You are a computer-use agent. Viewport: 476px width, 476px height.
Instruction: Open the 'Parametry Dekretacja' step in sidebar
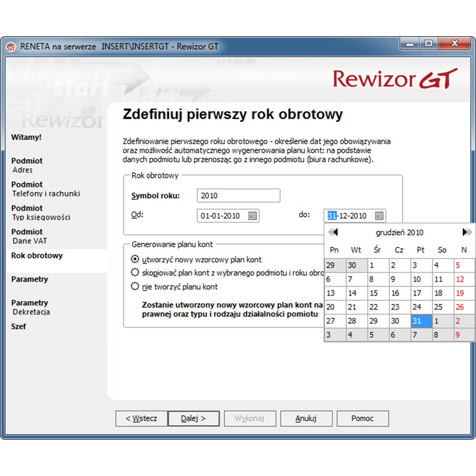(x=30, y=307)
